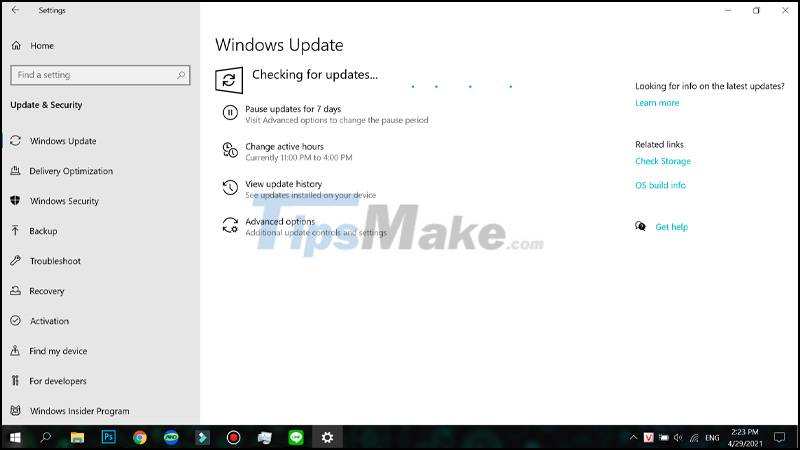Open the volume control in tray

pos(678,437)
